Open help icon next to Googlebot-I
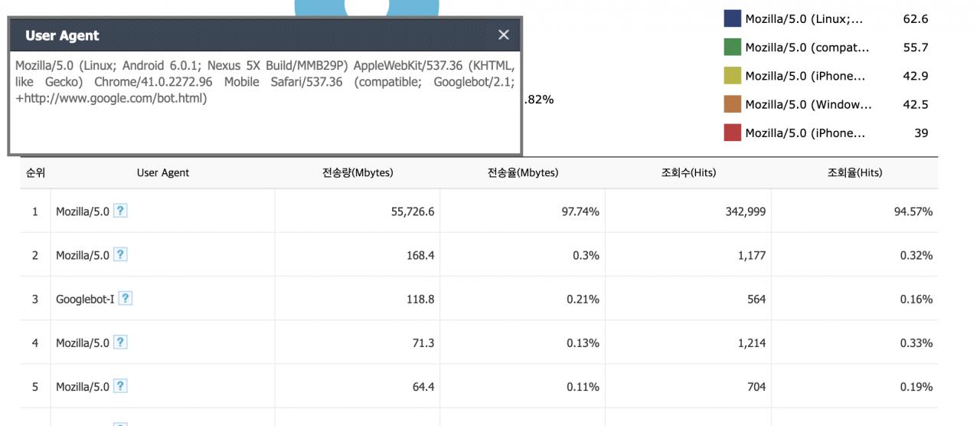980x426 pixels. tap(126, 299)
